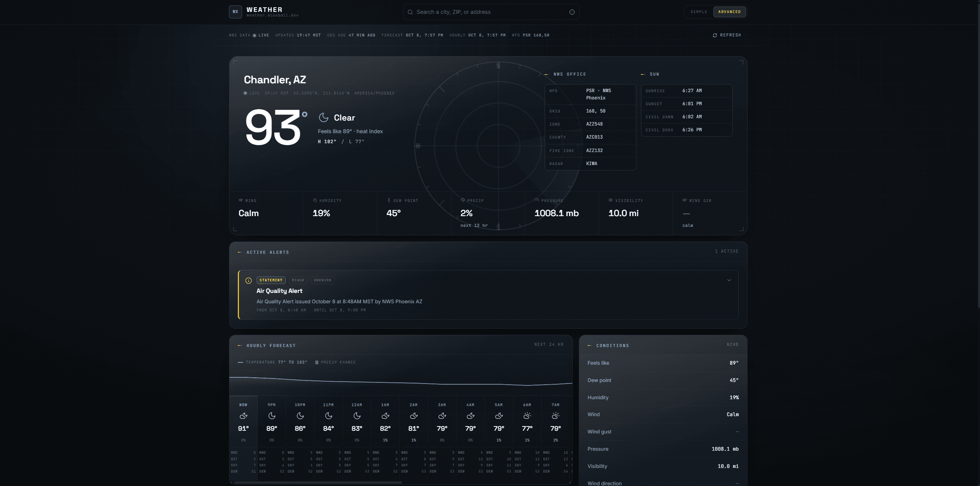Click the UNKNOWN certainty badge
The height and width of the screenshot is (486, 980).
click(323, 280)
